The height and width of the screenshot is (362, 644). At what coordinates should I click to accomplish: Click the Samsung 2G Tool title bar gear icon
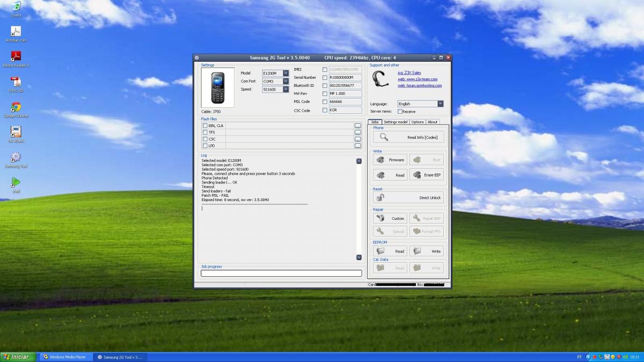coord(197,57)
